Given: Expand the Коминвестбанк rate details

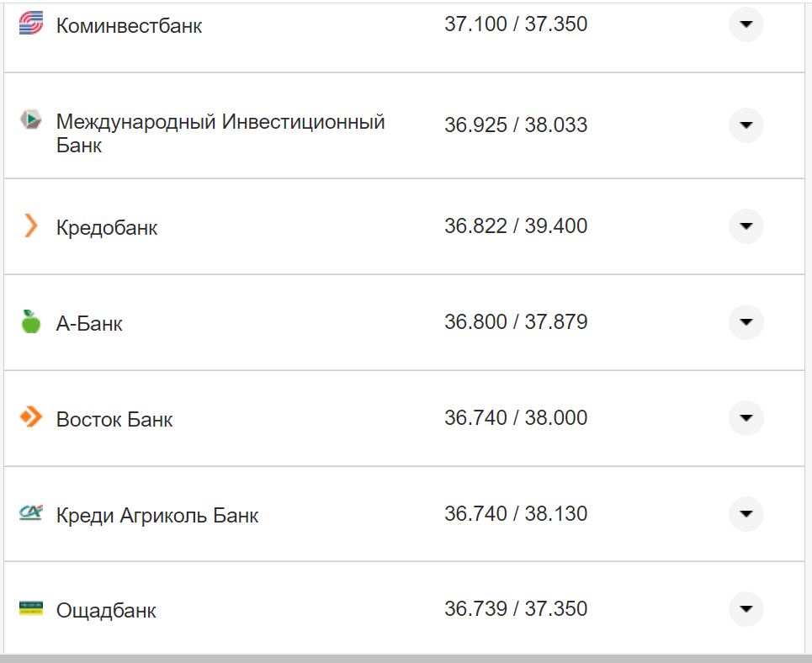Looking at the screenshot, I should (x=746, y=25).
